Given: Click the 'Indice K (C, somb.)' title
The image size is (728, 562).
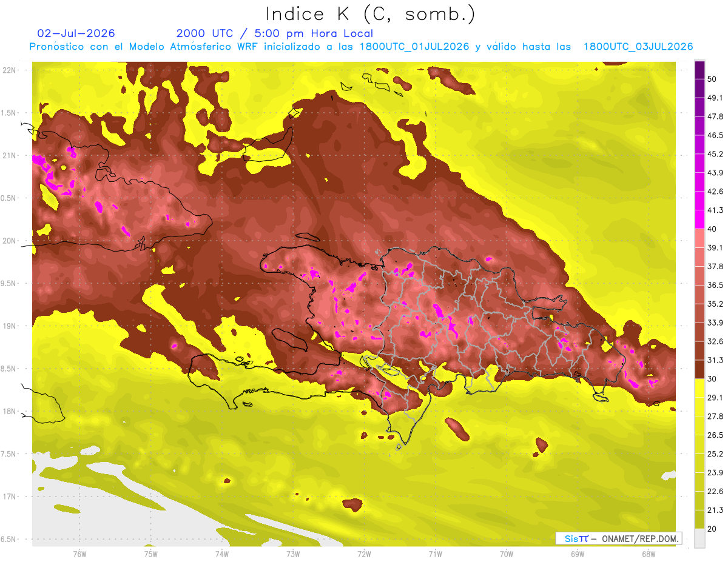Looking at the screenshot, I should click(370, 14).
